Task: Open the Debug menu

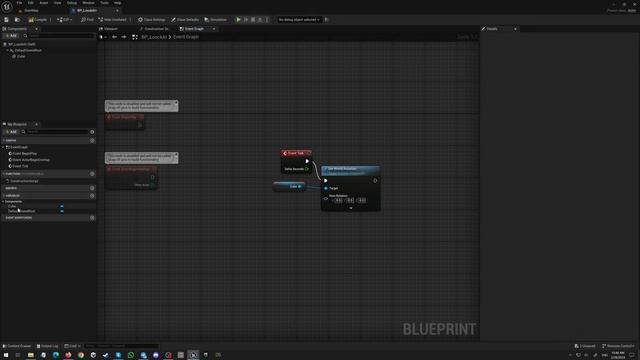Action: point(72,3)
